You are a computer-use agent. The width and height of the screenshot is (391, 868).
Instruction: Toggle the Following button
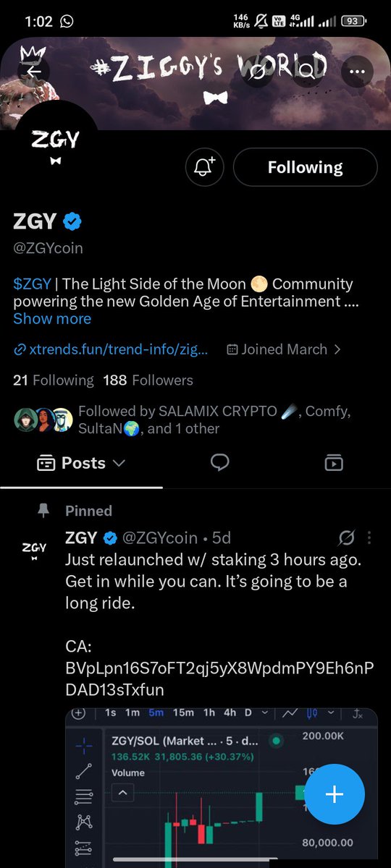tap(306, 167)
